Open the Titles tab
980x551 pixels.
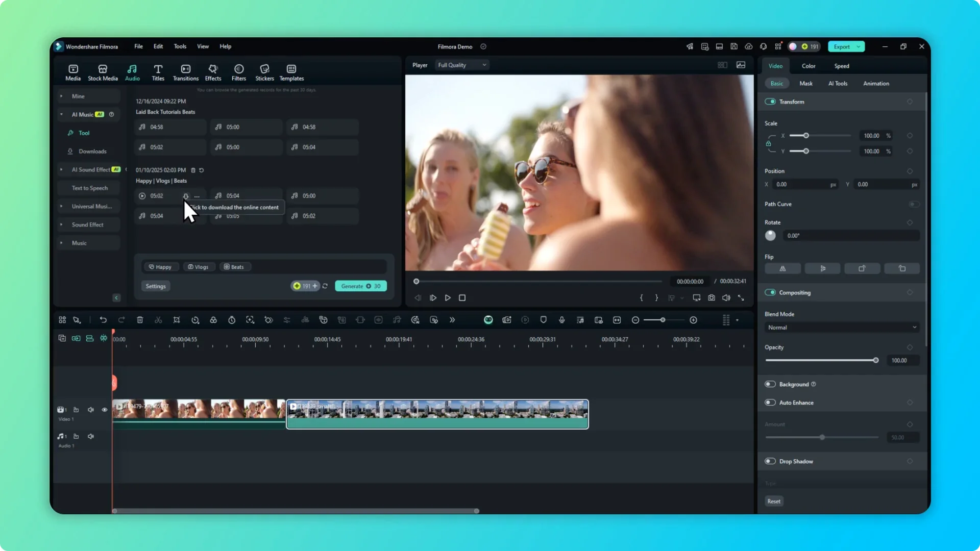[158, 72]
